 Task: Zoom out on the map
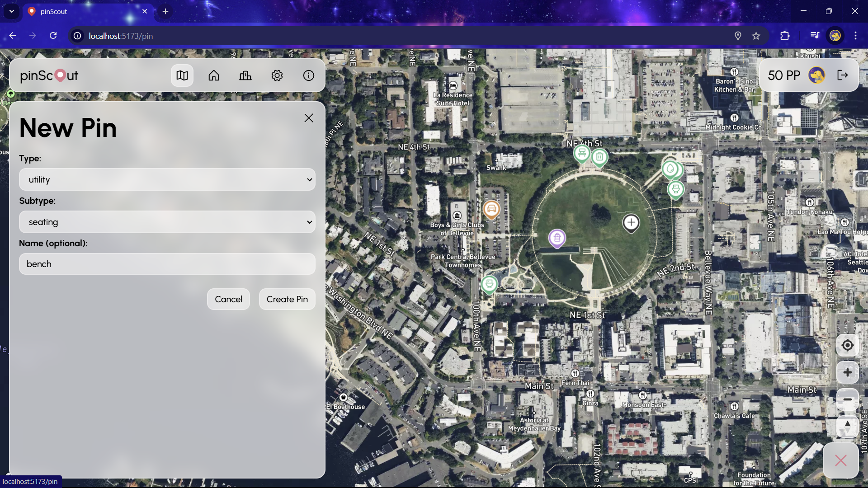[x=847, y=399]
